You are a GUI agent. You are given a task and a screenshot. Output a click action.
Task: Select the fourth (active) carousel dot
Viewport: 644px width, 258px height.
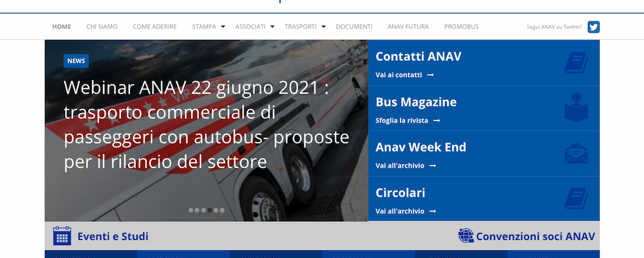coord(209,210)
